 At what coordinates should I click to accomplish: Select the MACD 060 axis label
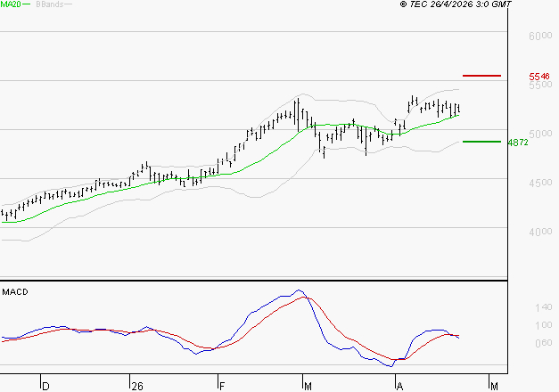(x=544, y=343)
